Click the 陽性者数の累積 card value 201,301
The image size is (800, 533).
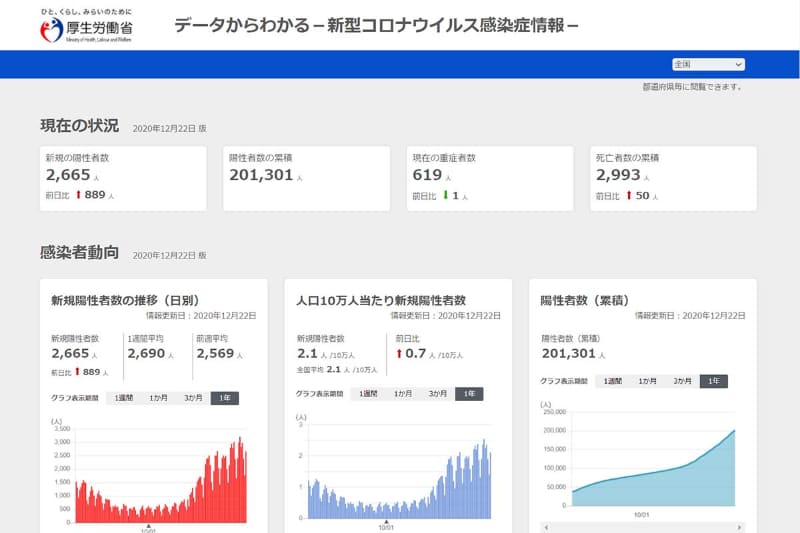pos(261,175)
